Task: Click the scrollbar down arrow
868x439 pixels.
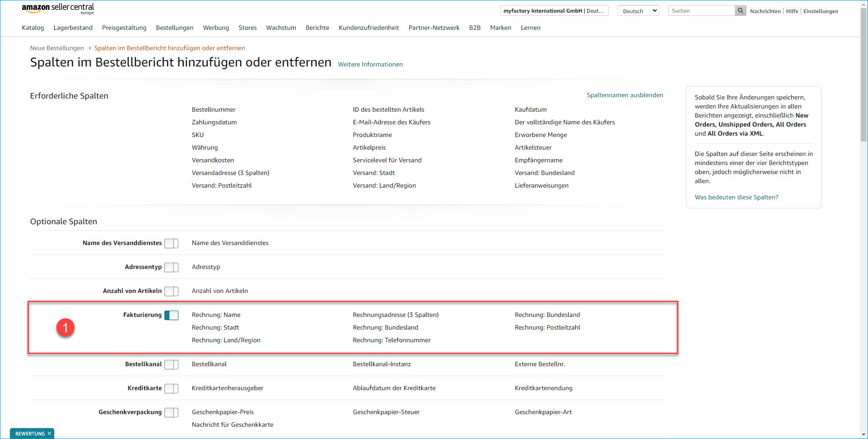Action: point(863,435)
